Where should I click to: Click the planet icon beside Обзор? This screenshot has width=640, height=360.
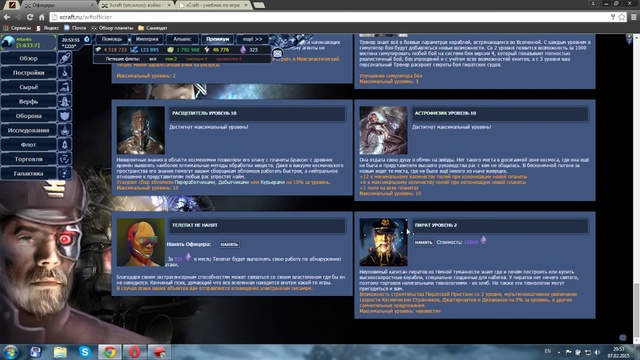pyautogui.click(x=64, y=58)
